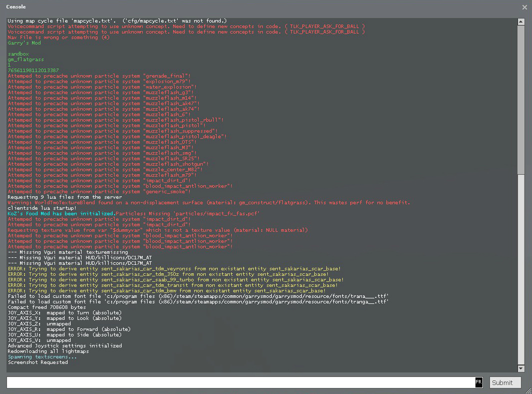Click the 'trana___.ttf' font failure line
The height and width of the screenshot is (394, 532).
click(x=198, y=296)
